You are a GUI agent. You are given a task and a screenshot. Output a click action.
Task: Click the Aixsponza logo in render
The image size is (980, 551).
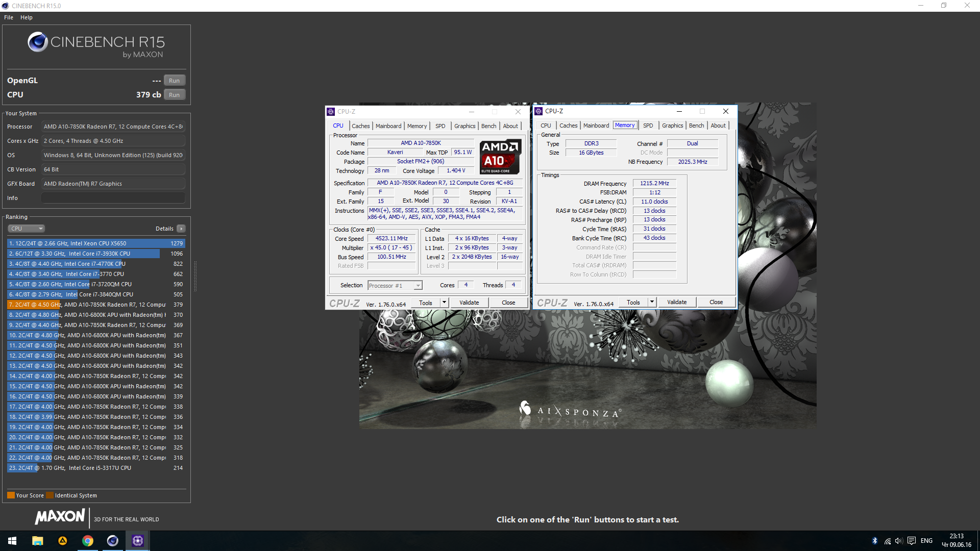pos(570,410)
